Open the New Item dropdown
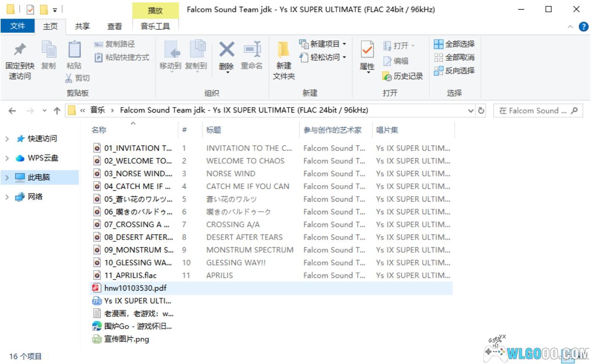Image resolution: width=591 pixels, height=364 pixels. [323, 44]
